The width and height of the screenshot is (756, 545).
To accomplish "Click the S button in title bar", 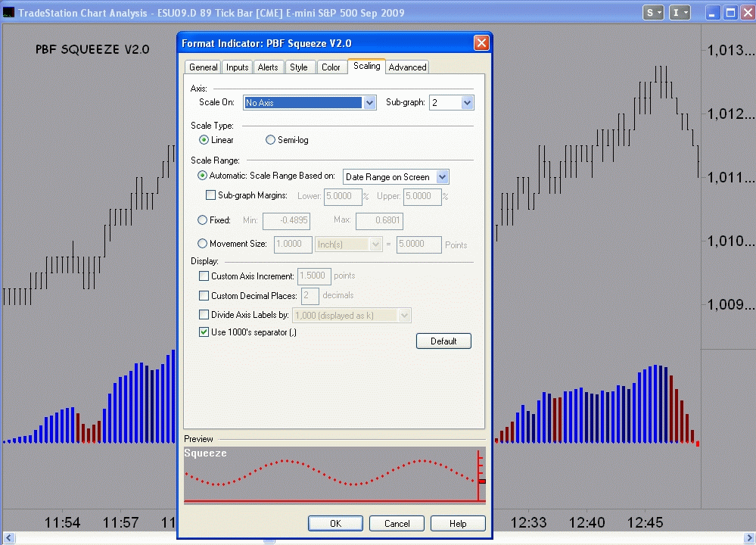I will click(653, 13).
